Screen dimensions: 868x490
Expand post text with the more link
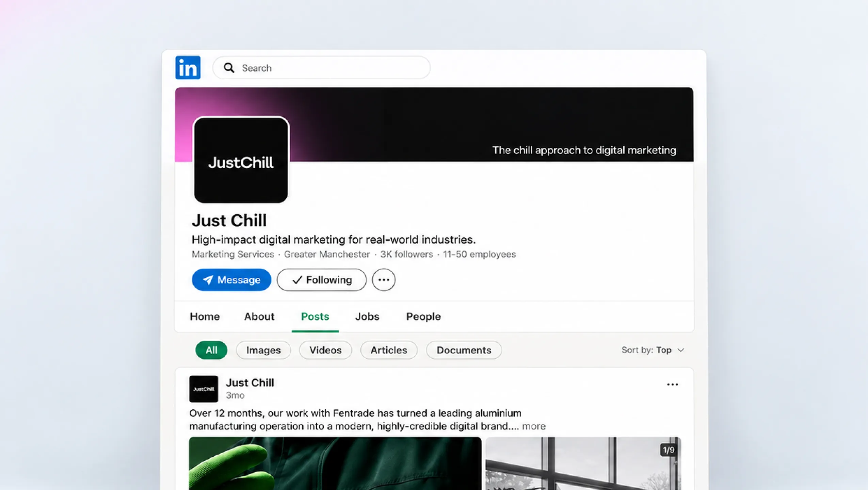pos(534,426)
